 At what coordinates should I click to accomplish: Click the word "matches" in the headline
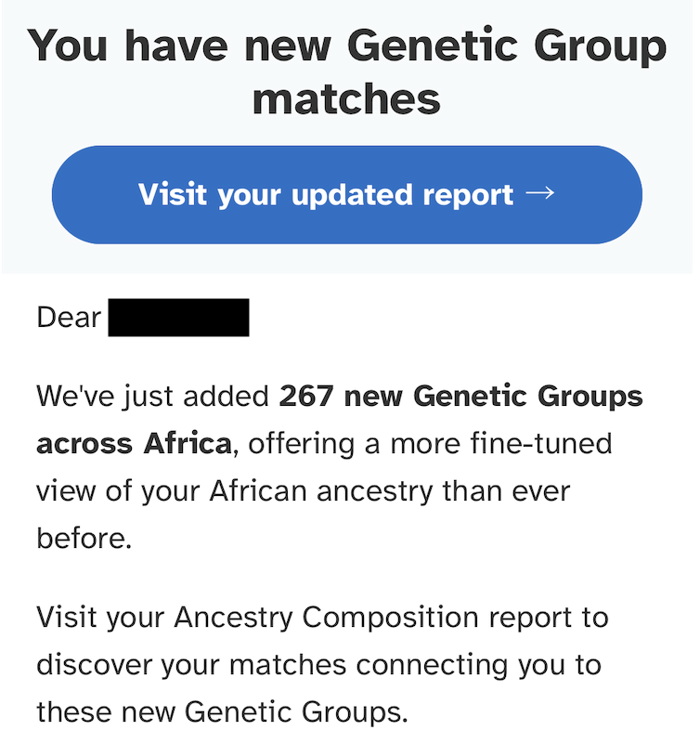coord(346,99)
